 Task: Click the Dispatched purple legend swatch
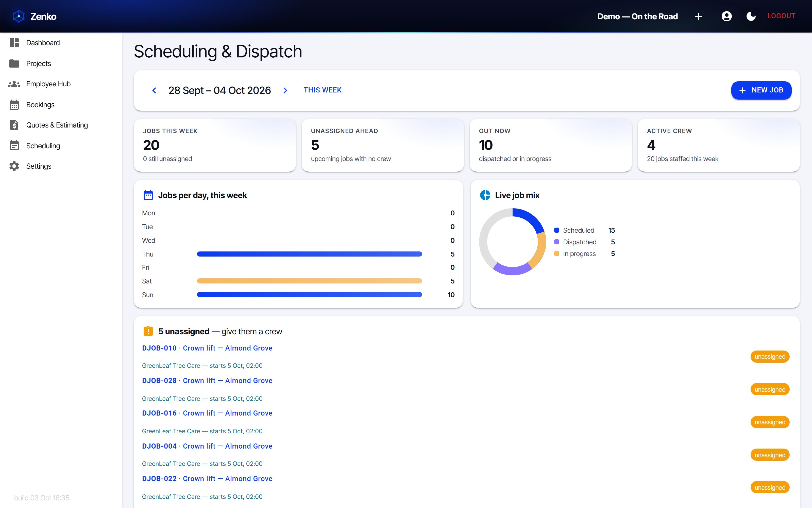pyautogui.click(x=557, y=242)
